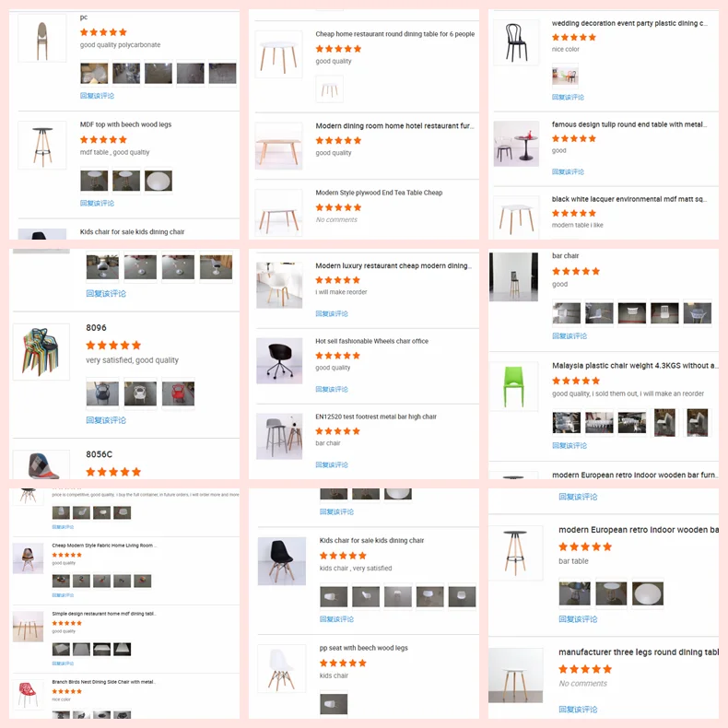Open EN12520 test footrest metal bar high chair
Viewport: 728px width, 728px height.
point(376,417)
